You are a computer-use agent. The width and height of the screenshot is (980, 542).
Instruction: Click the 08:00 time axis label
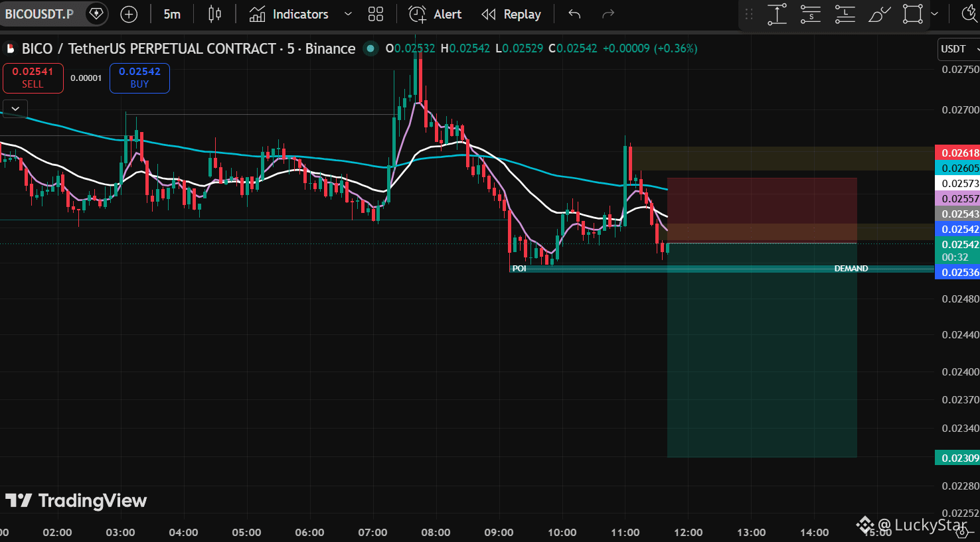[436, 532]
